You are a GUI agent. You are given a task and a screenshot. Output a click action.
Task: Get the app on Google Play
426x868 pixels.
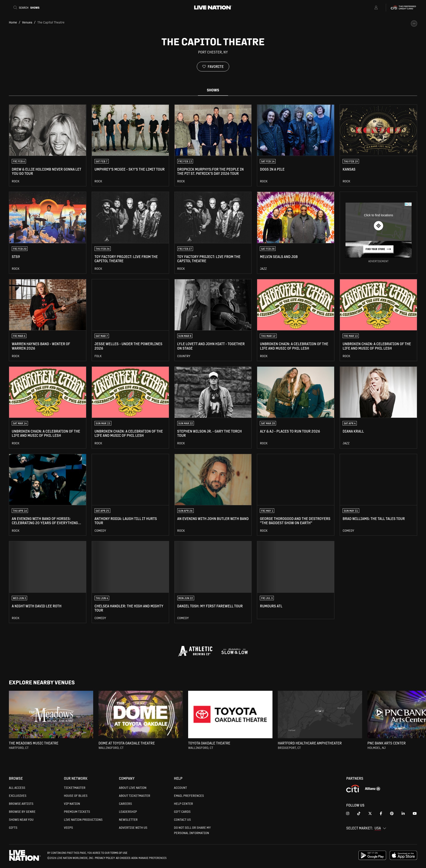372,855
